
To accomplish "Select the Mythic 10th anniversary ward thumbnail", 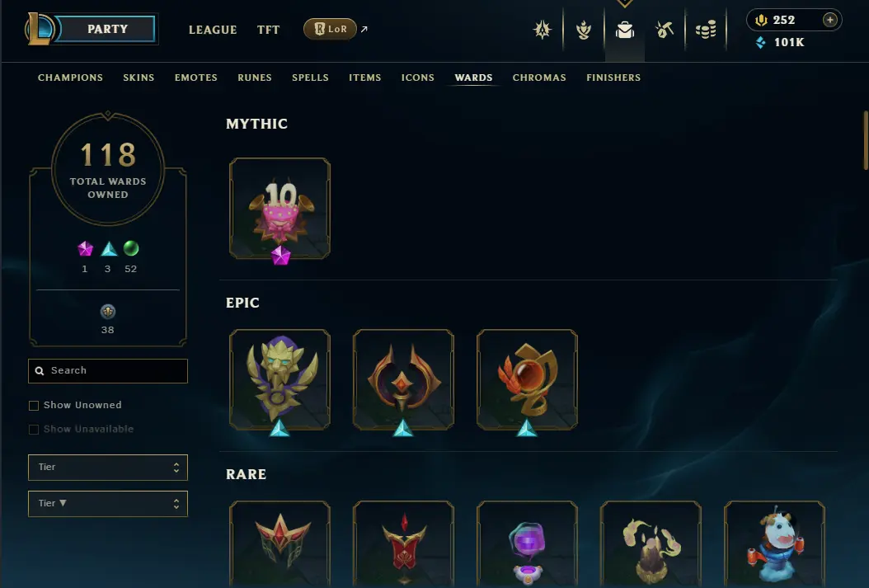I will click(x=279, y=209).
